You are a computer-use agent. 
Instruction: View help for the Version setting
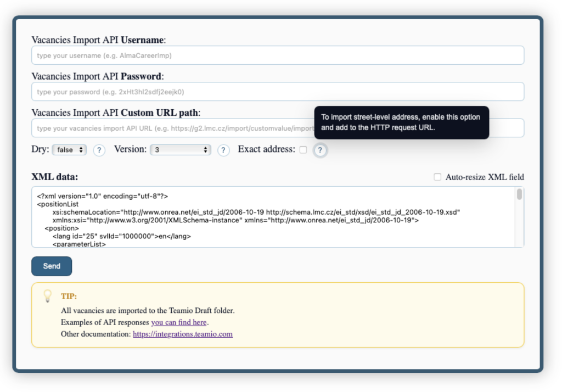pyautogui.click(x=223, y=149)
